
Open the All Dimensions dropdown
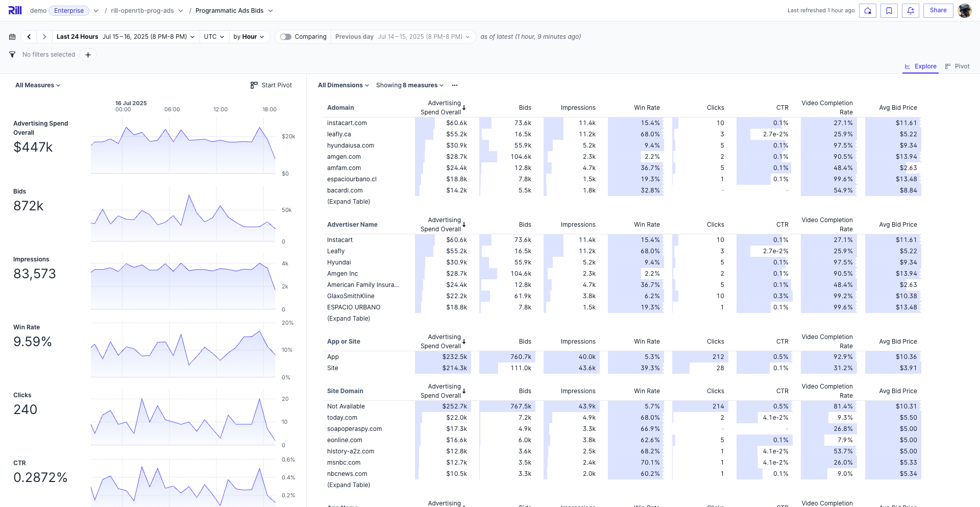pos(343,85)
